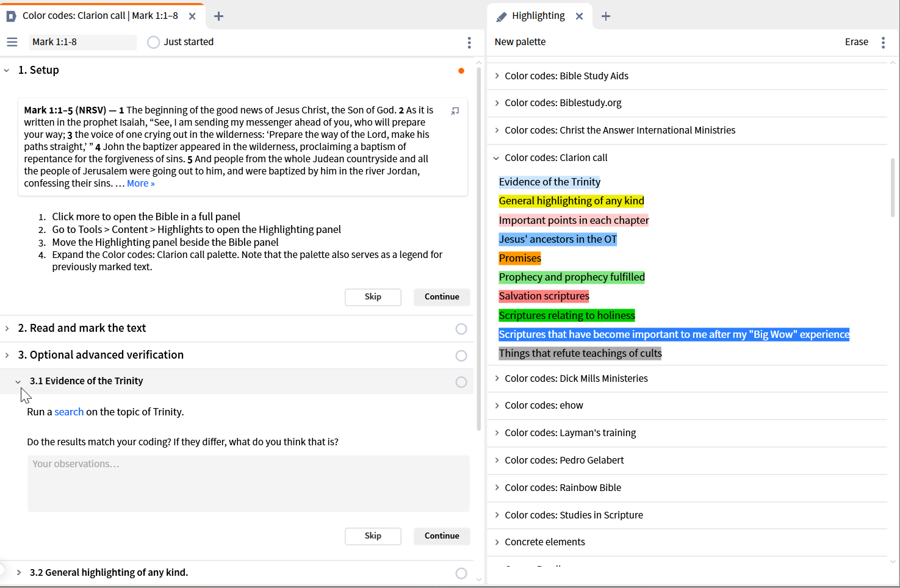Screen dimensions: 900x588
Task: Click Continue in the Setup section
Action: pyautogui.click(x=442, y=297)
